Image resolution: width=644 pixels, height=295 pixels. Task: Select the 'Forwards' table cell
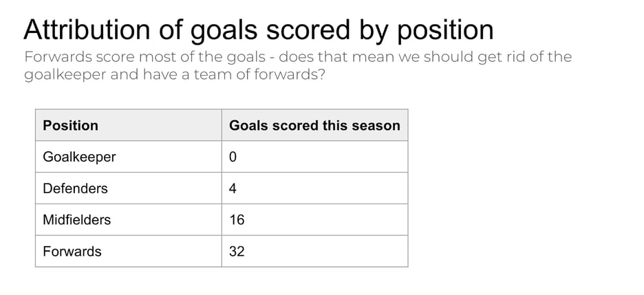(x=129, y=252)
